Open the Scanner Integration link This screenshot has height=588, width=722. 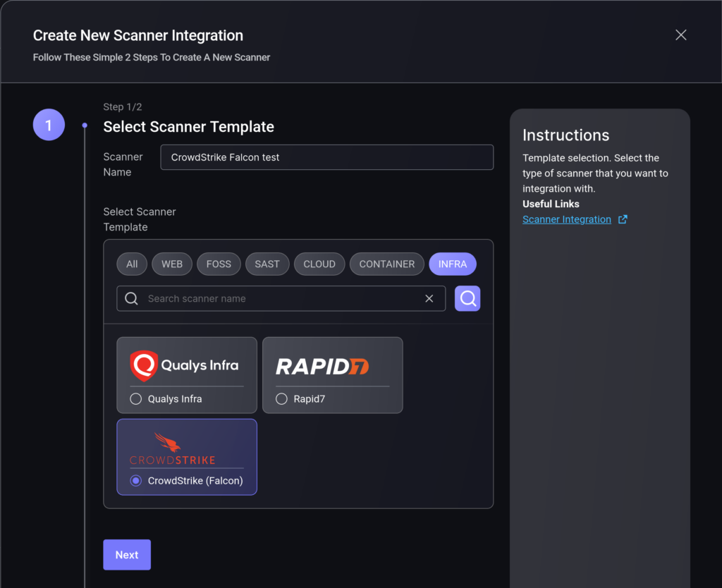566,219
